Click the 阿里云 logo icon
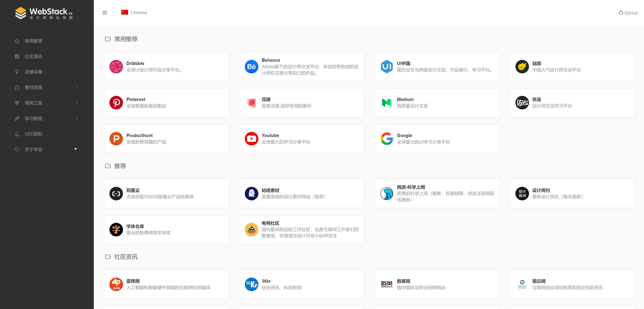Viewport: 644px width, 309px height. pyautogui.click(x=116, y=193)
